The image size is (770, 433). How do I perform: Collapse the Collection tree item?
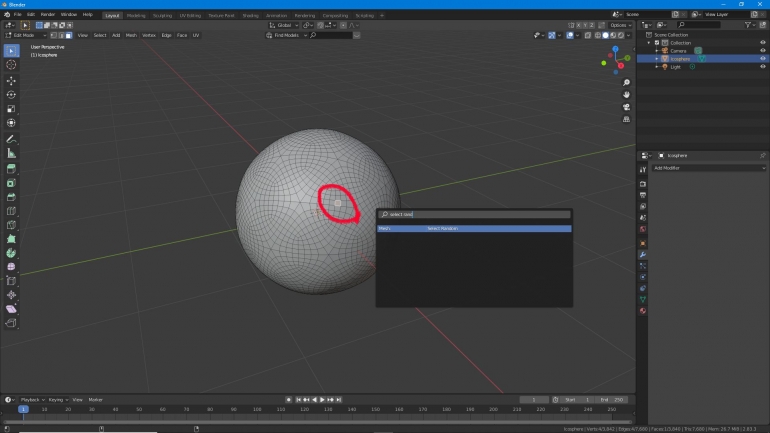coord(649,43)
